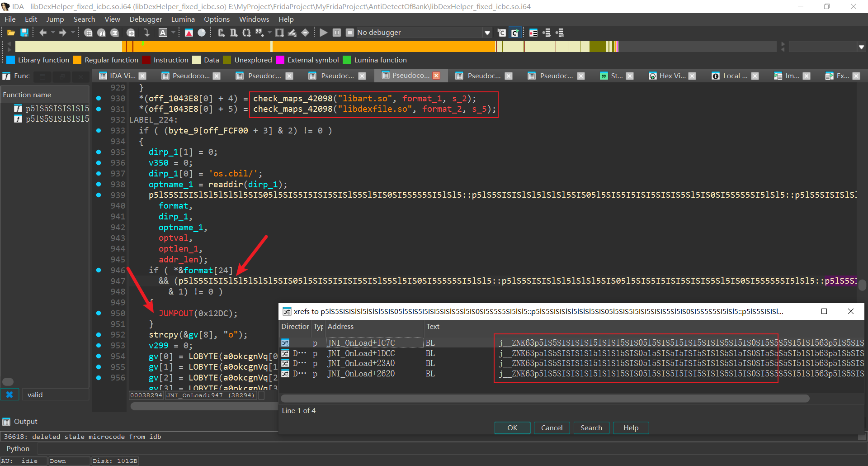Screen dimensions: 868x466
Task: Click the Jump forward arrow icon
Action: (63, 33)
